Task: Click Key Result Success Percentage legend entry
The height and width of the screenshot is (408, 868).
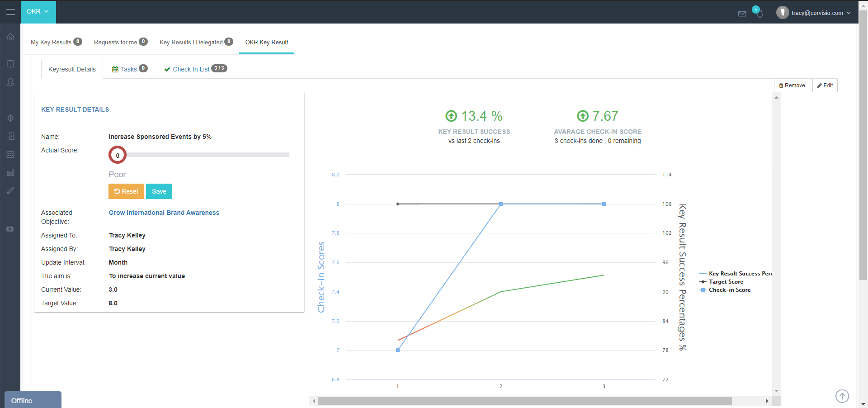Action: tap(736, 274)
